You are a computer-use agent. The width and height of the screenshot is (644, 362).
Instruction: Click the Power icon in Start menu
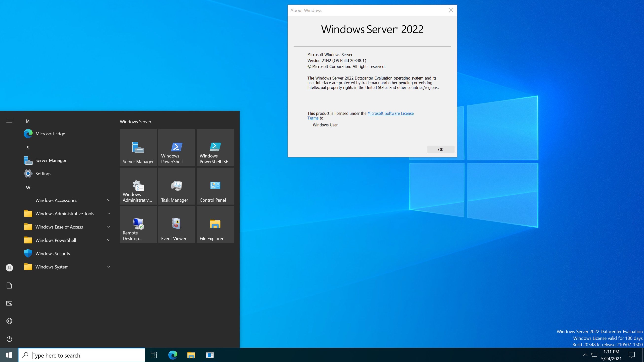coord(9,339)
